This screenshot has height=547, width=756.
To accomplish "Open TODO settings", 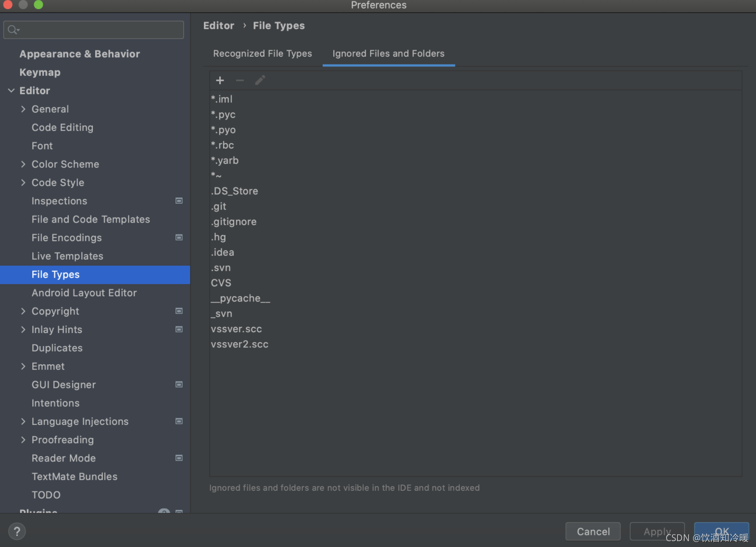I will pyautogui.click(x=46, y=495).
